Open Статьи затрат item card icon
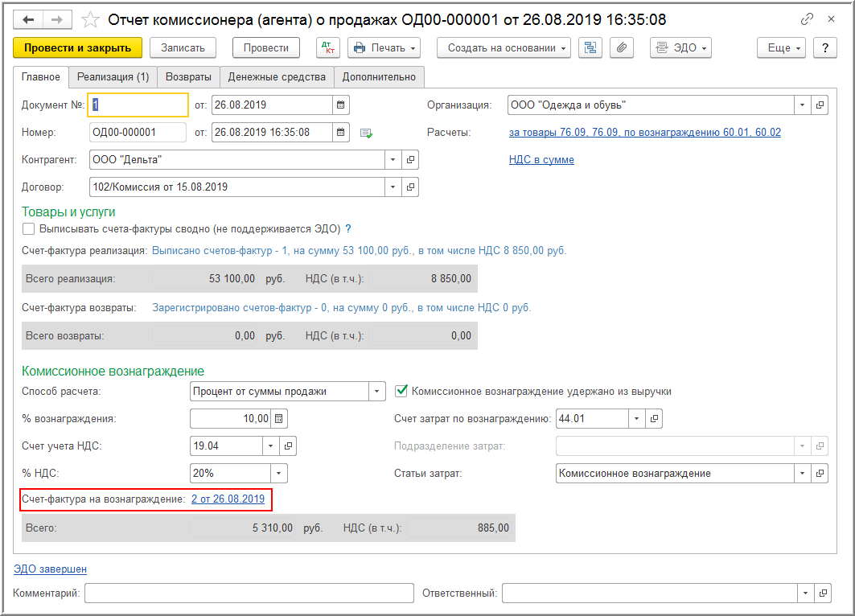The width and height of the screenshot is (855, 616). click(820, 473)
